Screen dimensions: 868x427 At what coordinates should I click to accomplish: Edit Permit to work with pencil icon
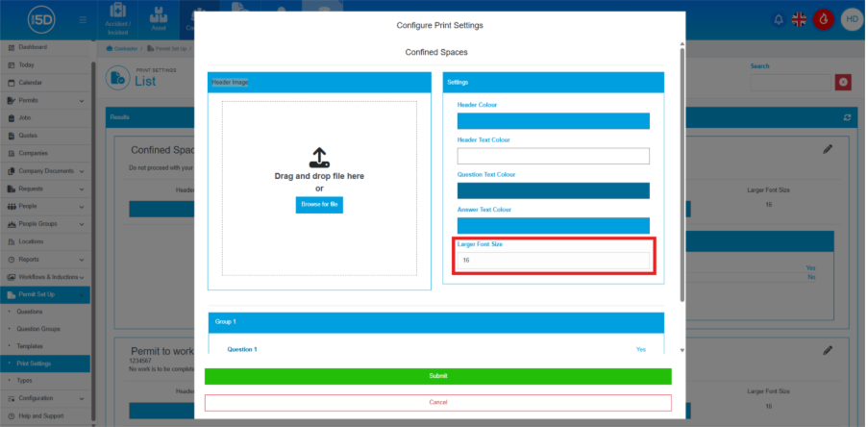pos(828,350)
